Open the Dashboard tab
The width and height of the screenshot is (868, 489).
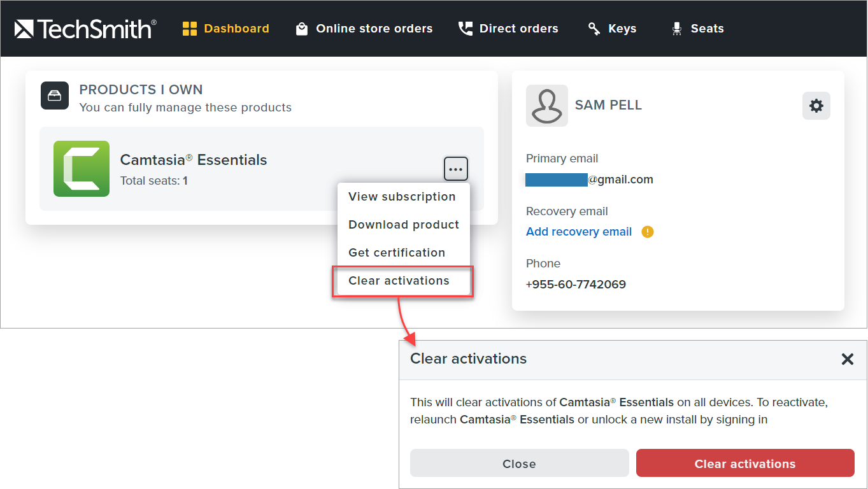point(226,29)
